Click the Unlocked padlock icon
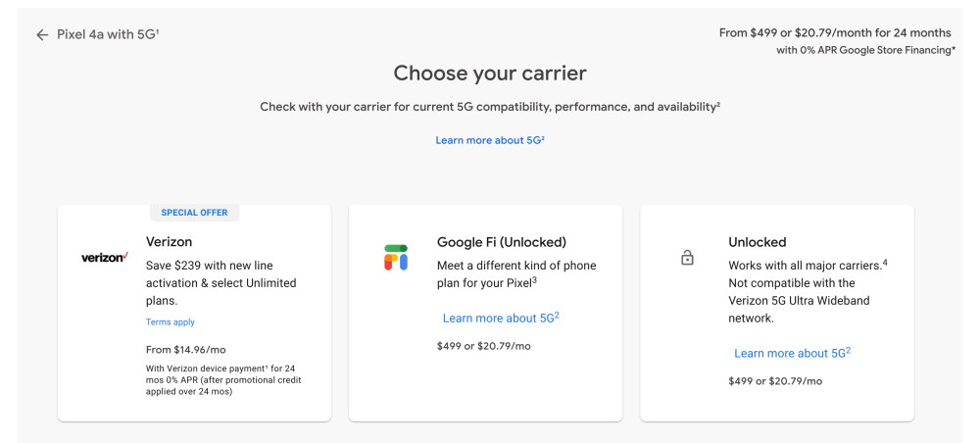Image resolution: width=980 pixels, height=443 pixels. pos(687,258)
